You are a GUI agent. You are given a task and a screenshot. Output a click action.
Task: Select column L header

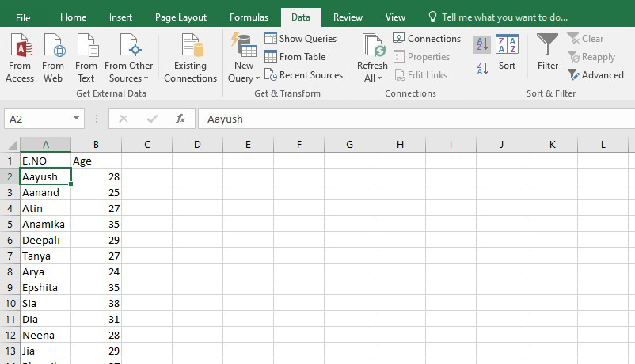tap(603, 145)
